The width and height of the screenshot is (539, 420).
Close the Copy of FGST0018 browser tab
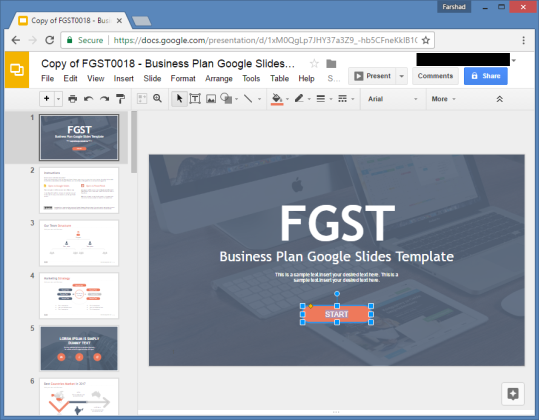(x=119, y=21)
